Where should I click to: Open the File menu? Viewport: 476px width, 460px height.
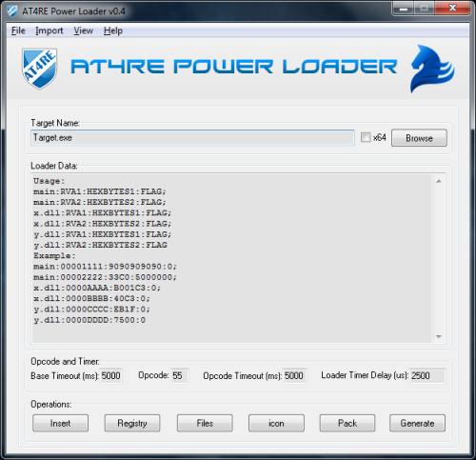[18, 30]
